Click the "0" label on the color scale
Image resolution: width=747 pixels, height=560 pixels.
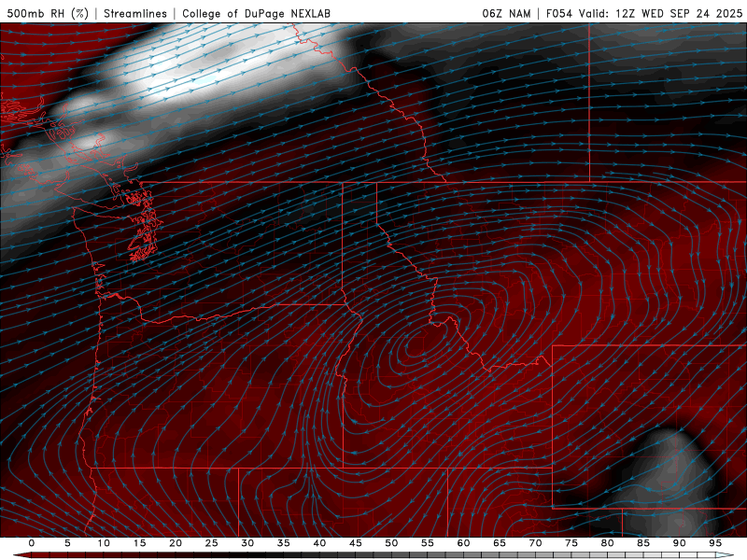pos(32,543)
